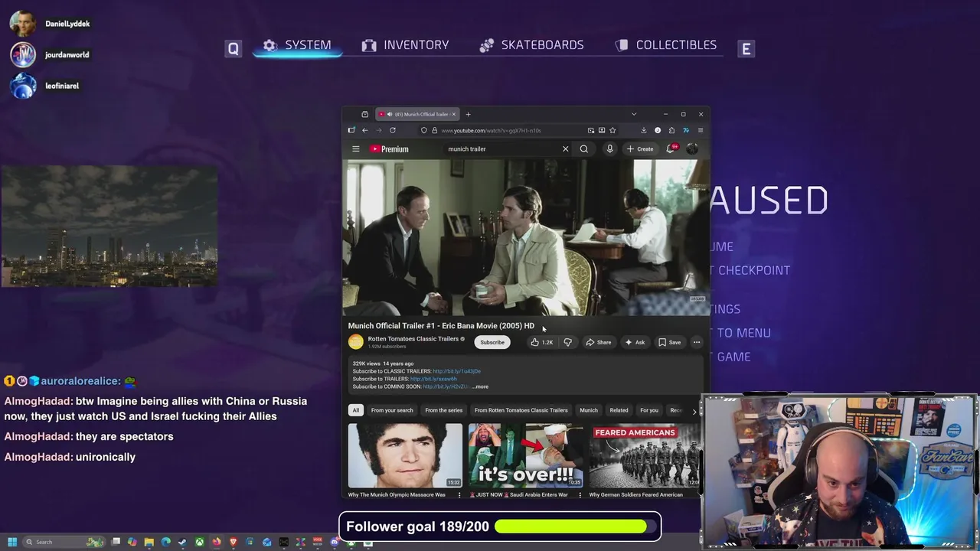Screen dimensions: 980x551
Task: Open File Explorer from the taskbar
Action: click(149, 542)
